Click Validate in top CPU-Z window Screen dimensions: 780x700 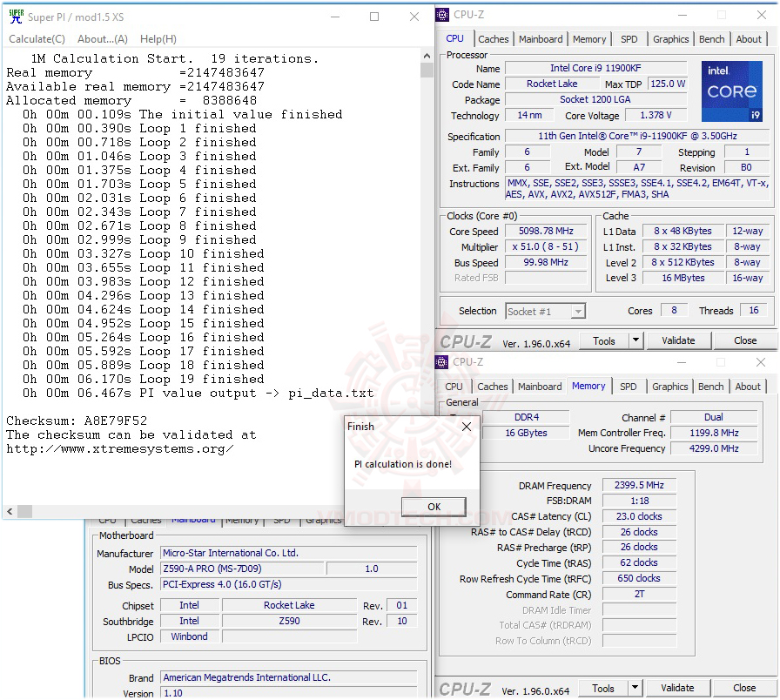pyautogui.click(x=678, y=340)
